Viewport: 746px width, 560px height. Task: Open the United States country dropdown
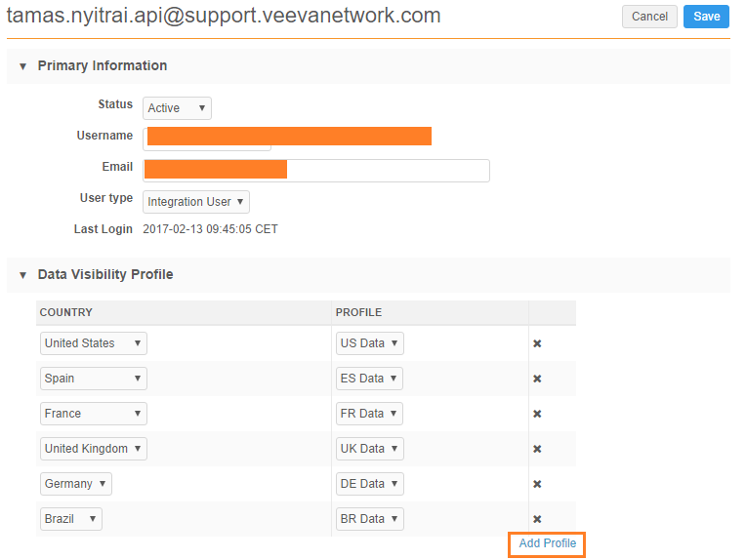click(x=94, y=343)
